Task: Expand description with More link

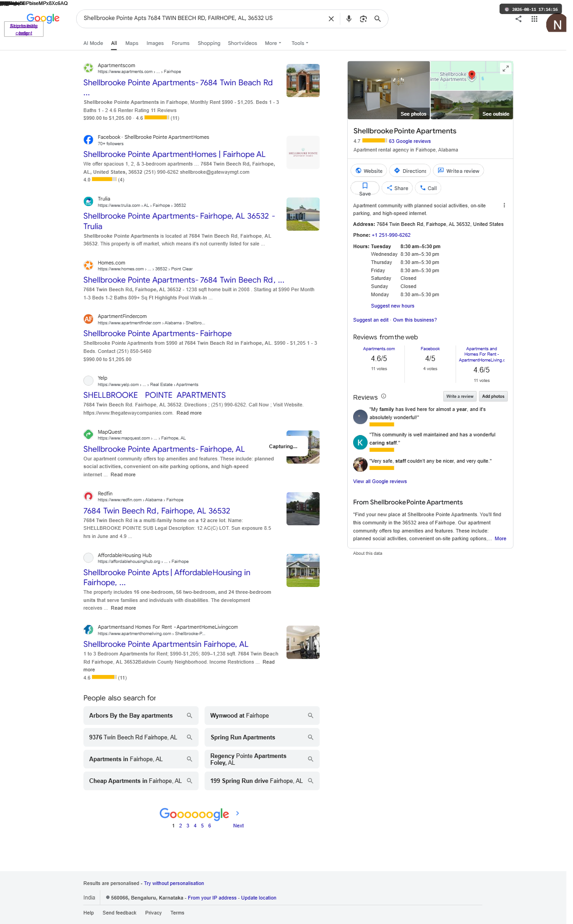Action: 500,538
